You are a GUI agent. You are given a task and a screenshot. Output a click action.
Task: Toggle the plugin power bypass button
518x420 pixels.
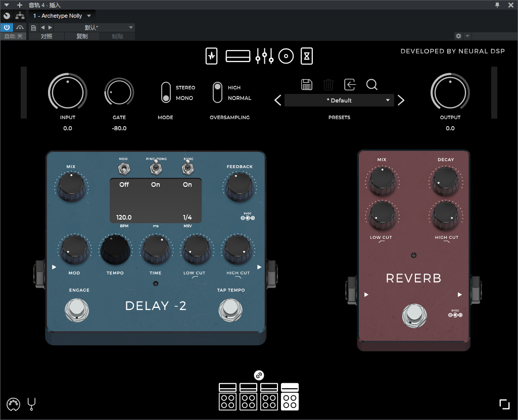click(7, 27)
